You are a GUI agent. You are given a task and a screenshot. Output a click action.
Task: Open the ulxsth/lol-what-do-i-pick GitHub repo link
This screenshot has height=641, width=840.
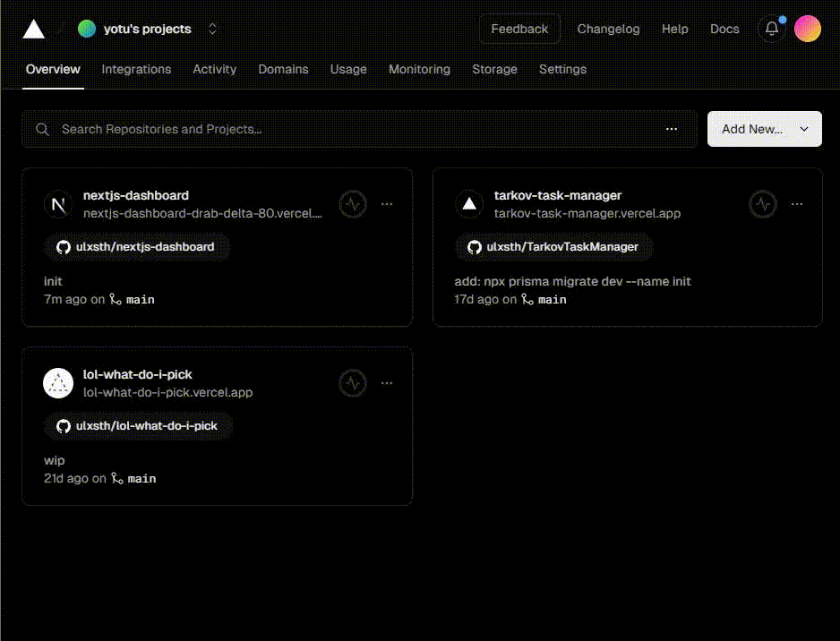(x=138, y=426)
